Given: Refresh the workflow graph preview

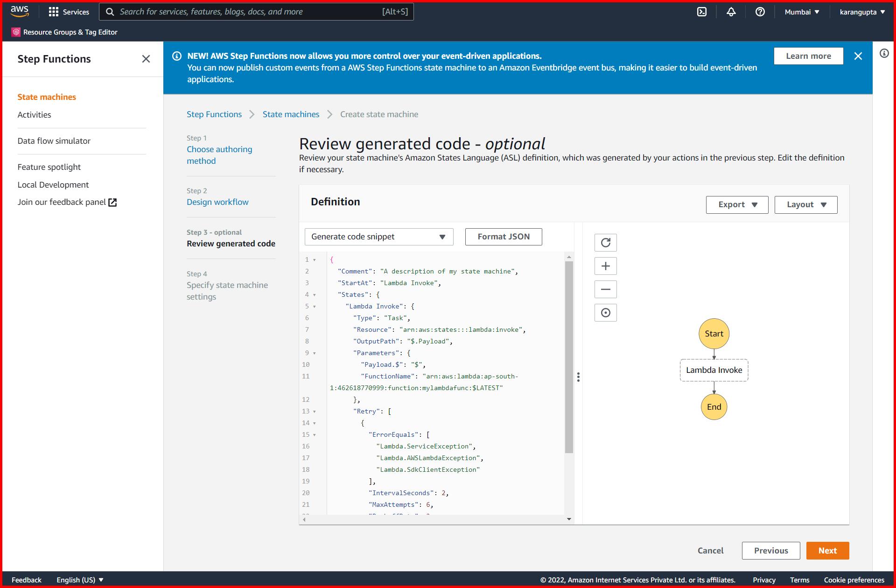Looking at the screenshot, I should (x=605, y=242).
